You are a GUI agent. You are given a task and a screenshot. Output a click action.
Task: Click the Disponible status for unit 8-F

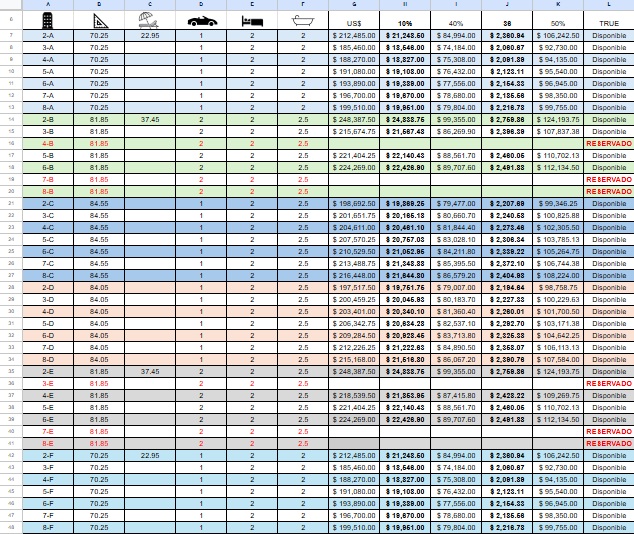pyautogui.click(x=608, y=527)
